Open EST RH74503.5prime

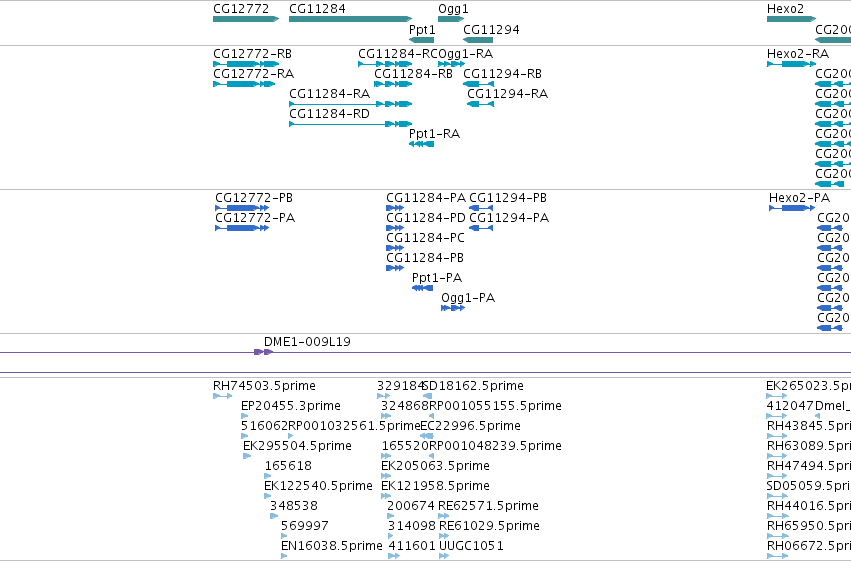223,396
